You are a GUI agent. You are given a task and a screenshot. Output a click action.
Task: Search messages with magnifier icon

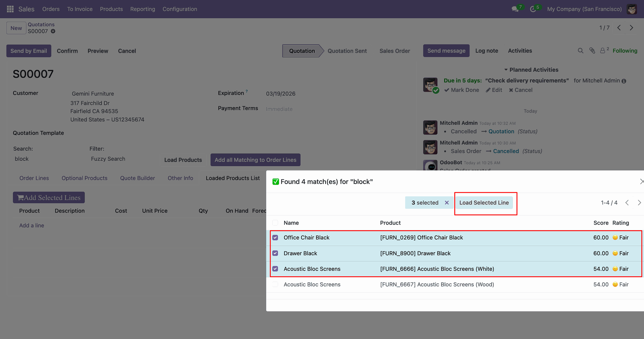[x=581, y=51]
